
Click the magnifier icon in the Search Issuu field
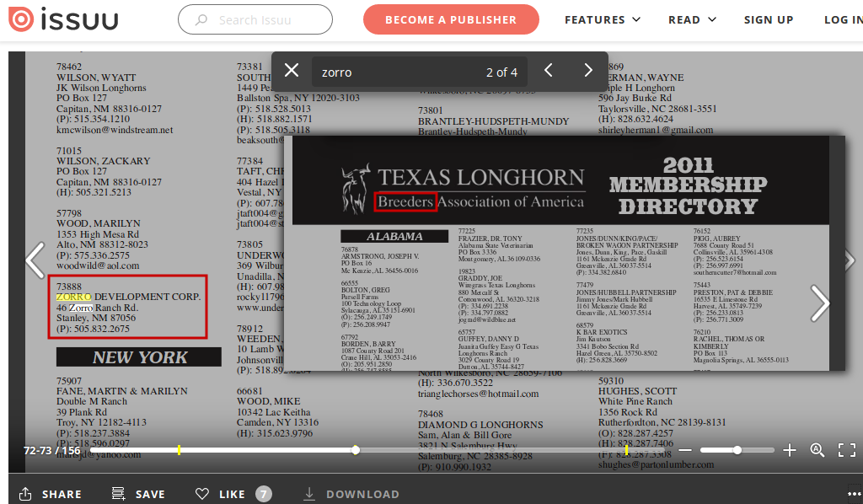tap(201, 20)
